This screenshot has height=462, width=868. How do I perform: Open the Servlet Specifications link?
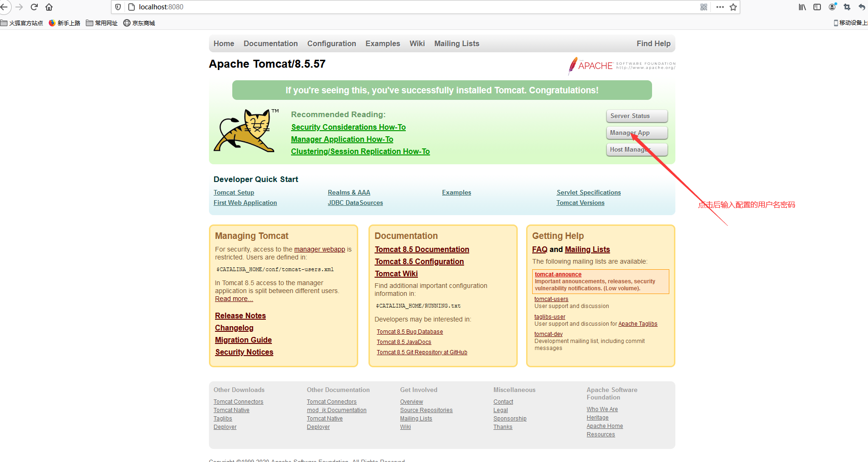coord(589,192)
